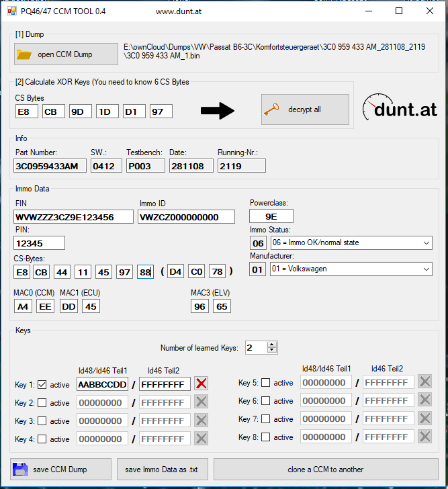Expand the Immo Status dropdown
Image resolution: width=448 pixels, height=489 pixels.
pyautogui.click(x=427, y=242)
